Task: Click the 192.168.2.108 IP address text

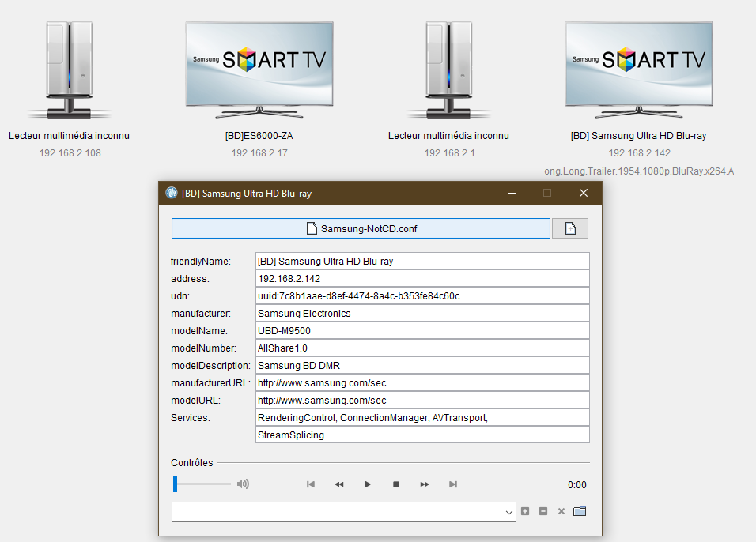Action: point(70,153)
